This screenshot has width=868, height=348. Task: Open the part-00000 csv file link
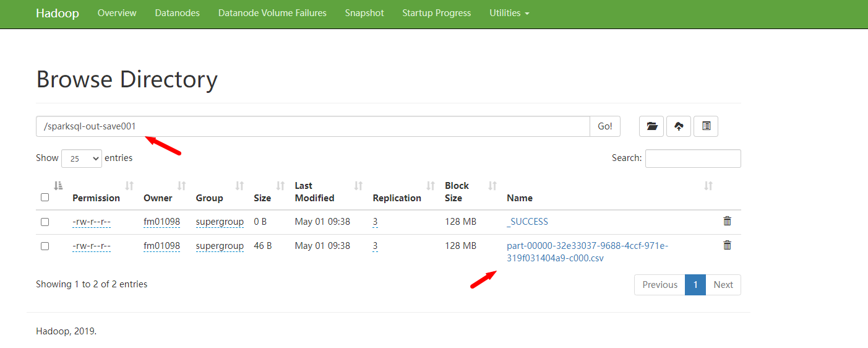click(x=587, y=252)
